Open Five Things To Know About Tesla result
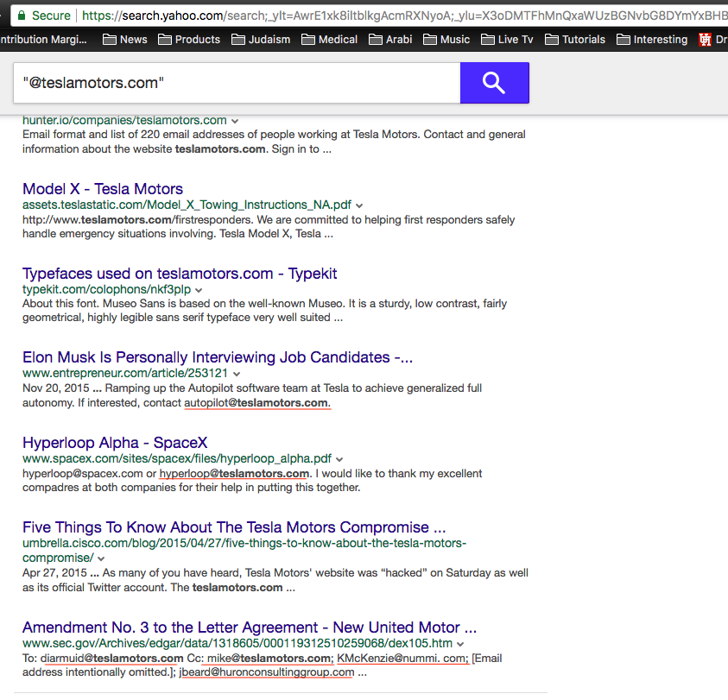Screen dimensions: 728x700 click(234, 527)
